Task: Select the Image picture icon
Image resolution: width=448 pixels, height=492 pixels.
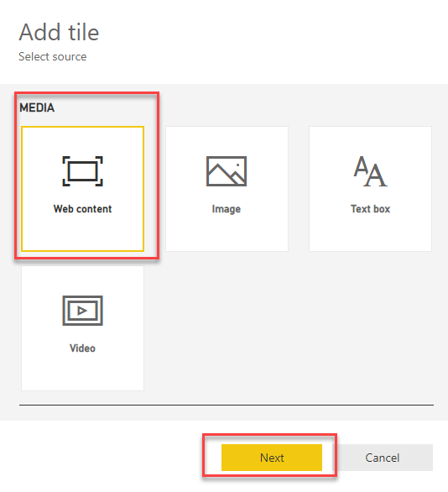Action: pyautogui.click(x=227, y=171)
